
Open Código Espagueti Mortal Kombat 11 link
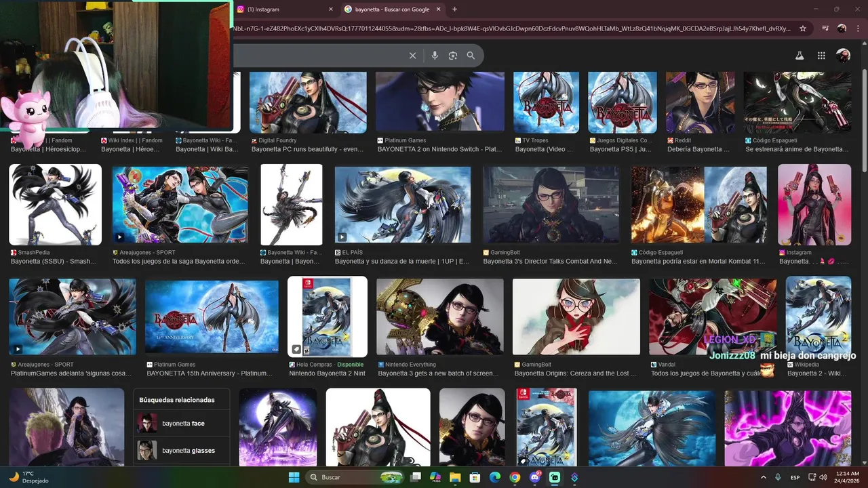(x=698, y=261)
